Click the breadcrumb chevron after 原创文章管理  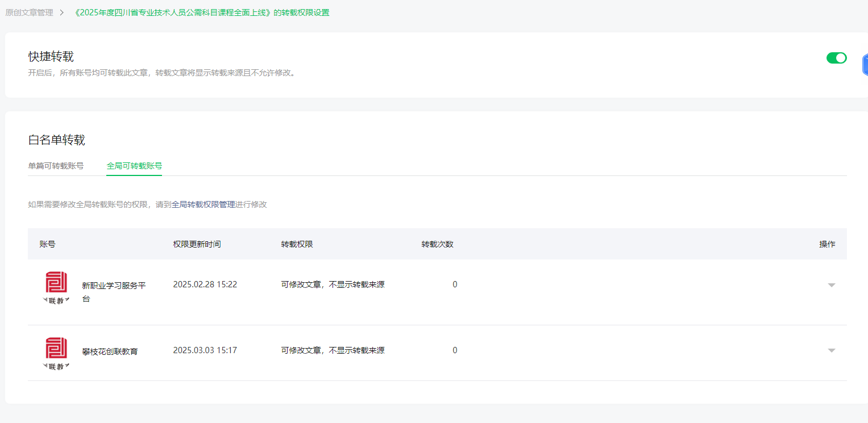tap(61, 12)
